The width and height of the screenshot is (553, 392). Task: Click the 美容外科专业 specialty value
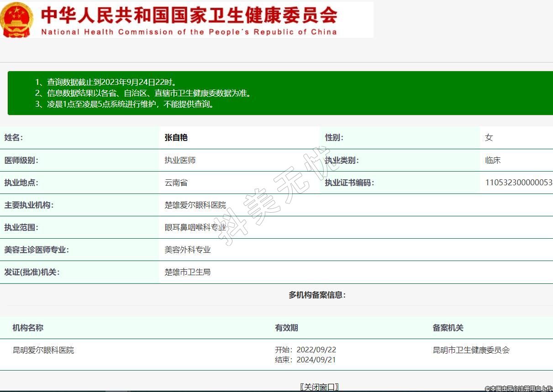pos(187,250)
